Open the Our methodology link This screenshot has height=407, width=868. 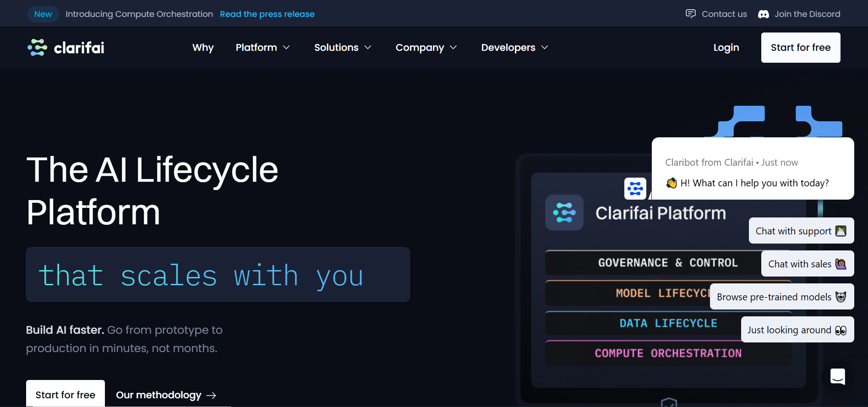pyautogui.click(x=166, y=395)
